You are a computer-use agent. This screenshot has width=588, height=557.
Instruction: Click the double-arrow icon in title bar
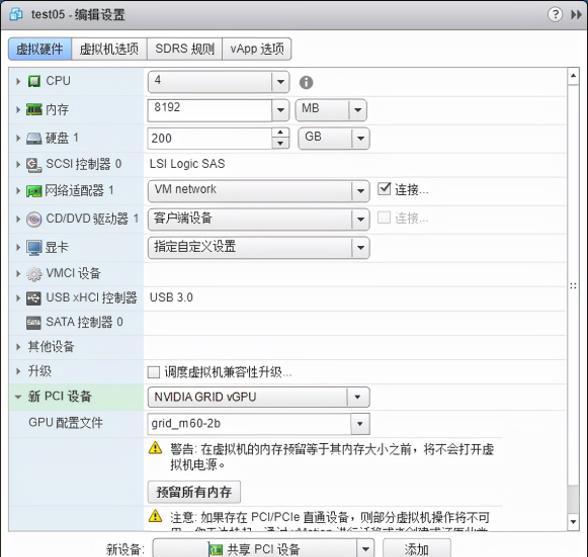click(576, 15)
